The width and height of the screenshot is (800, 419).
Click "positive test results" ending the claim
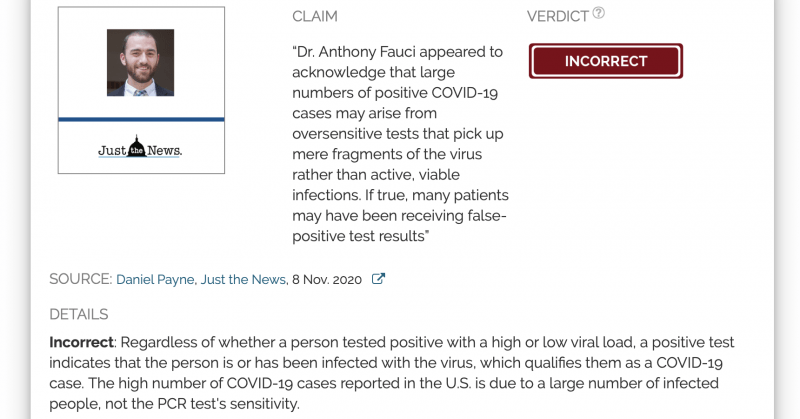tap(360, 236)
